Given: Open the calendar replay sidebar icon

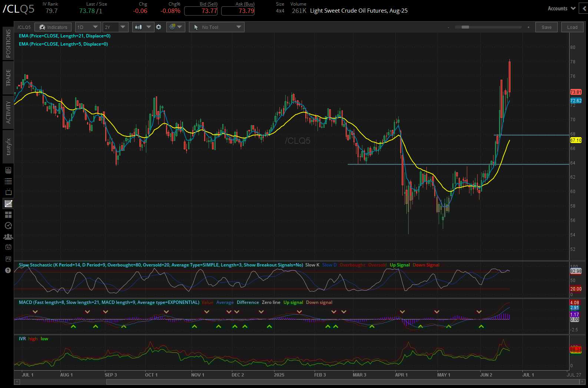Looking at the screenshot, I should point(8,247).
